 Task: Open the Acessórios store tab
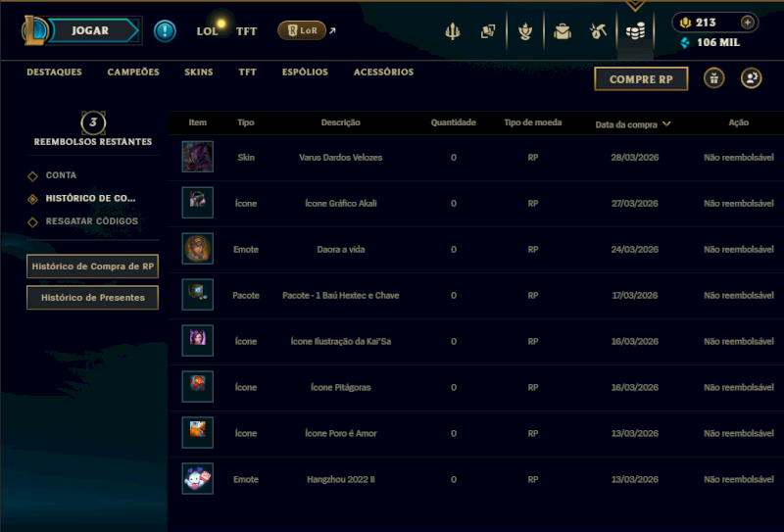point(383,72)
